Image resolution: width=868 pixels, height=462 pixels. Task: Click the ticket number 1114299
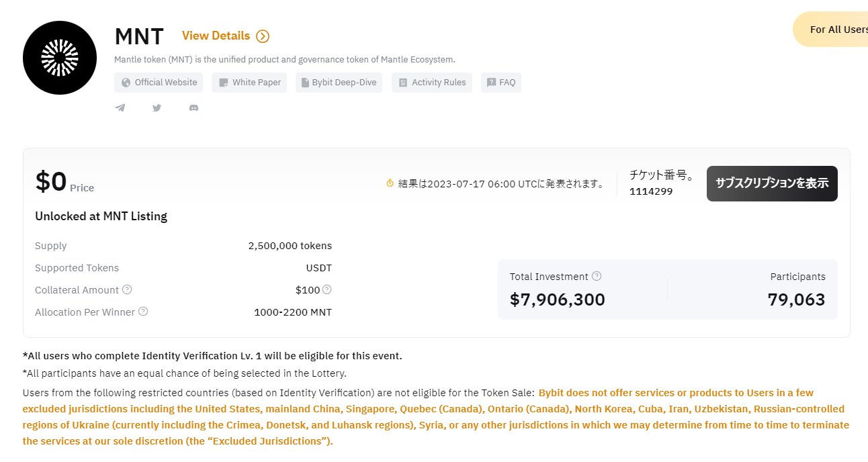pyautogui.click(x=651, y=191)
